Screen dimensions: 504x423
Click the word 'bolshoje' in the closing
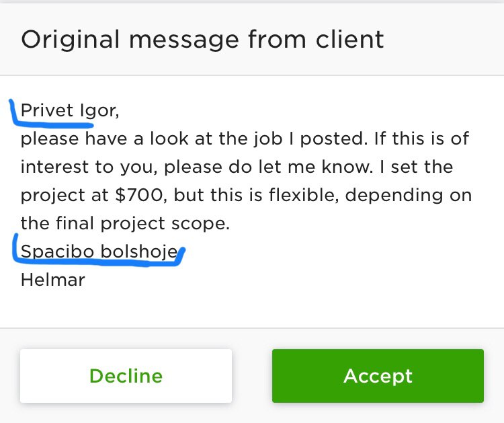point(139,252)
